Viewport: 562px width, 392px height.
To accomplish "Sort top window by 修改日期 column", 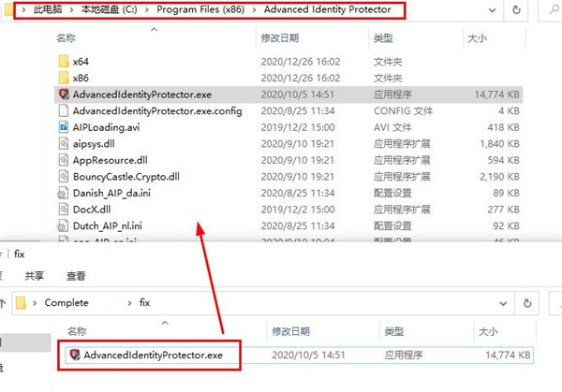I will tap(280, 38).
